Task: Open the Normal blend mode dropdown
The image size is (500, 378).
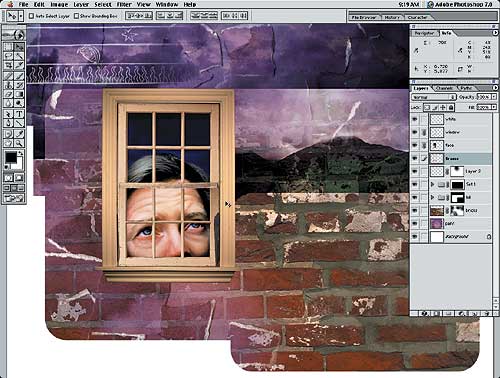Action: 434,97
